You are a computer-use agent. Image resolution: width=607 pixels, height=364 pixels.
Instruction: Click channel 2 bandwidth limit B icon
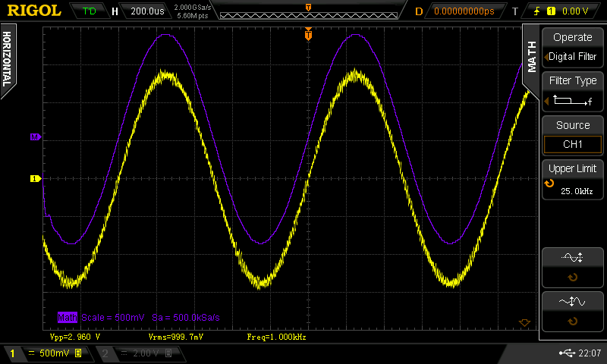(168, 353)
